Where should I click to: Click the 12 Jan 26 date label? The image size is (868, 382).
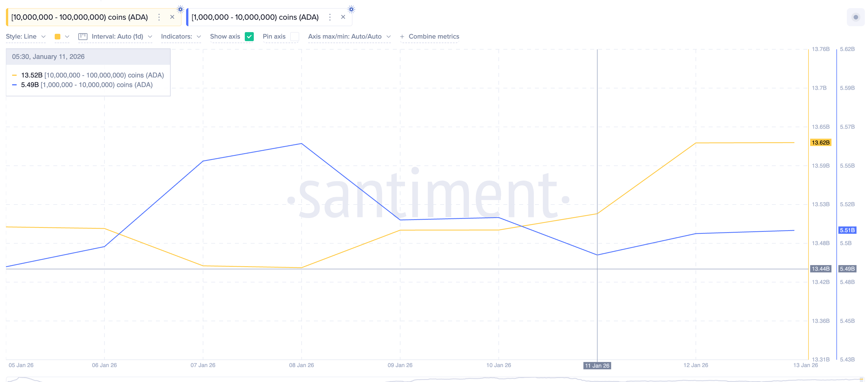tap(695, 365)
